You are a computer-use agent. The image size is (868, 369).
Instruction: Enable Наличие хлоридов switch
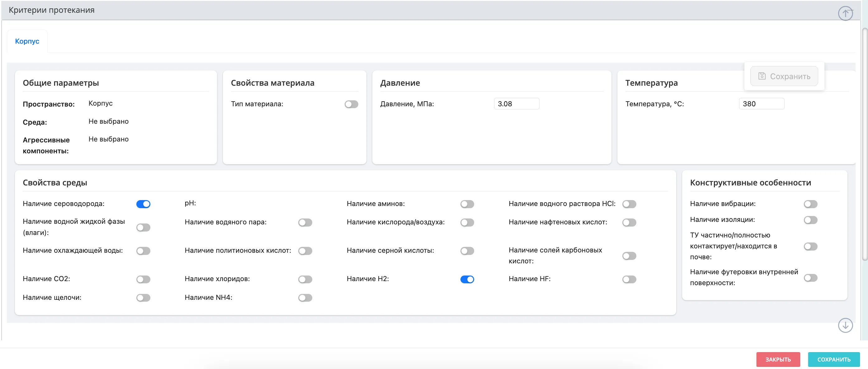coord(305,279)
